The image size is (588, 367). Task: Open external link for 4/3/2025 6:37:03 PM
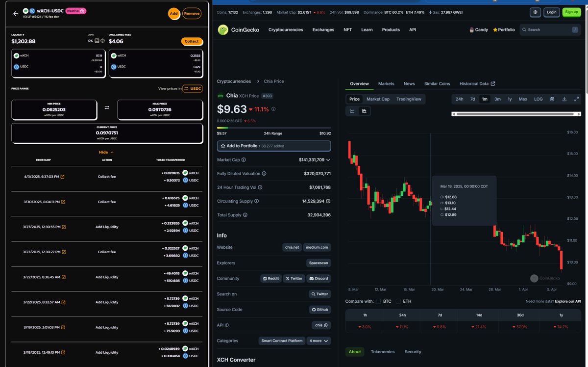(62, 177)
